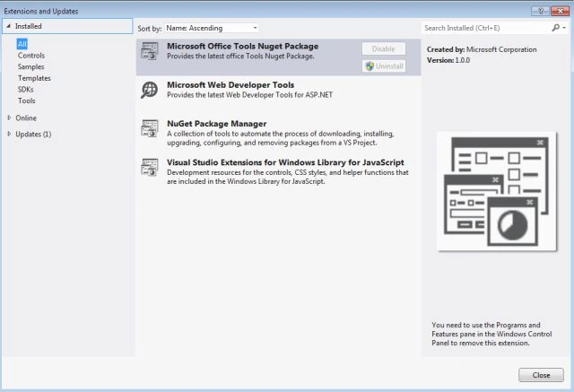Click the Windows Library for JavaScript extension icon
574x392 pixels.
pos(150,167)
